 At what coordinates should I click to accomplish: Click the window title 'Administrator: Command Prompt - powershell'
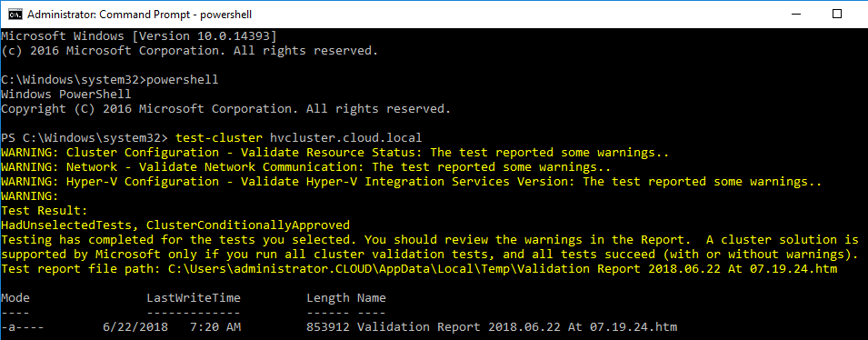[x=139, y=15]
